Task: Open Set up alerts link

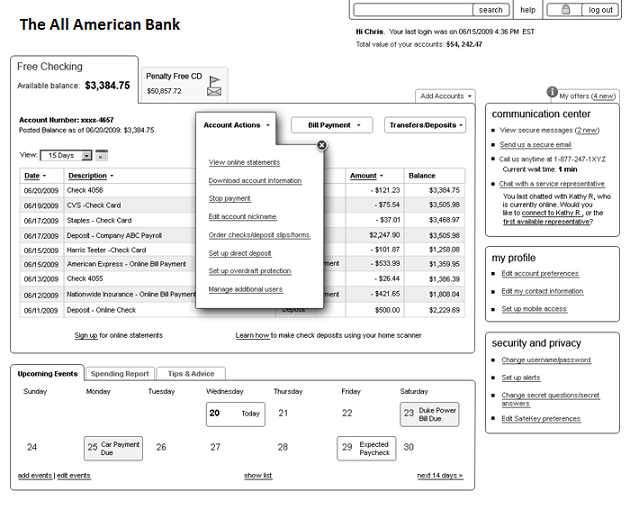Action: coord(521,377)
